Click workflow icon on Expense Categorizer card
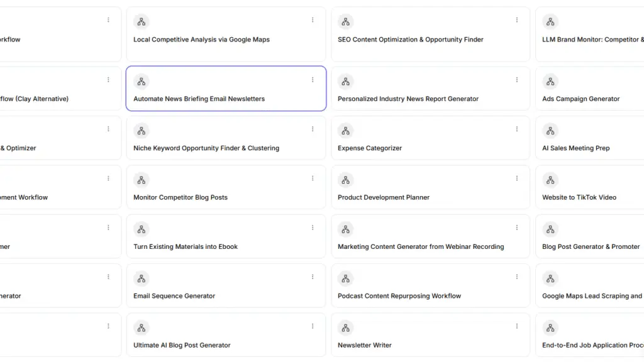This screenshot has width=644, height=362. point(346,131)
